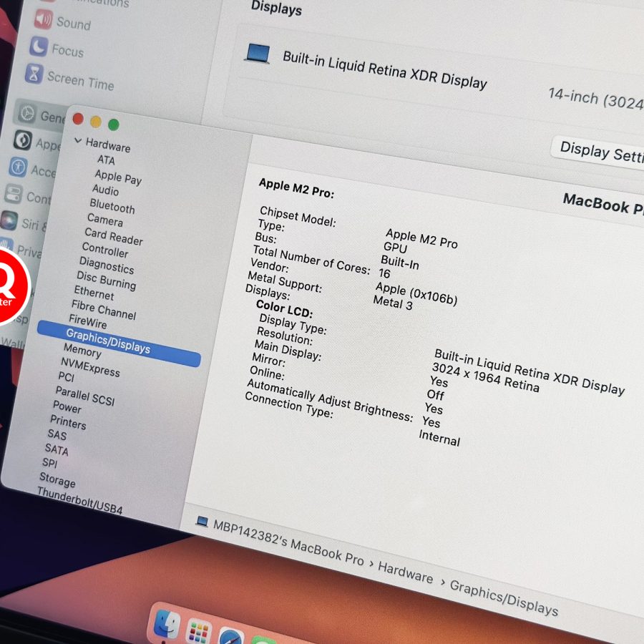644x644 pixels.
Task: Select NVMExpress in the Hardware list
Action: [x=90, y=367]
